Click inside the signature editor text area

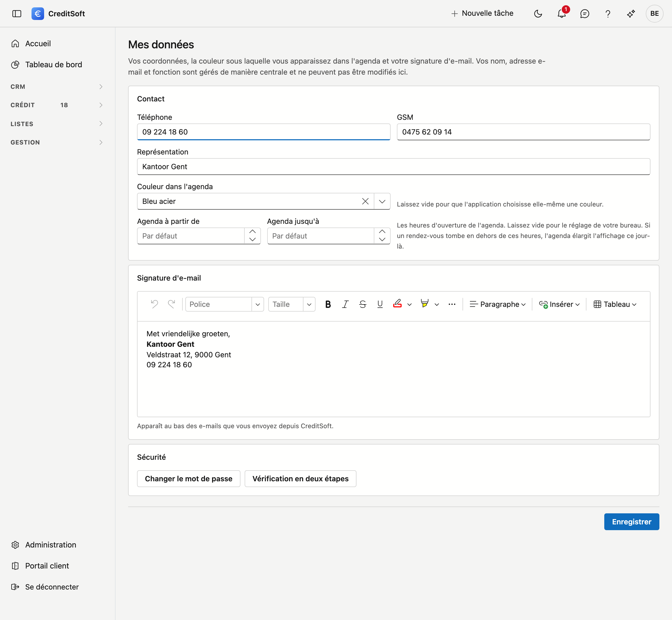coord(393,369)
